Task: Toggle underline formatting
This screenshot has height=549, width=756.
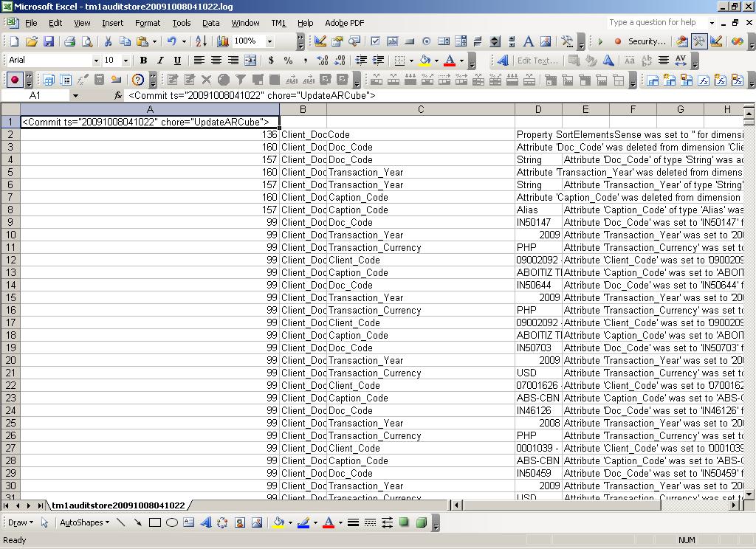Action: 177,61
